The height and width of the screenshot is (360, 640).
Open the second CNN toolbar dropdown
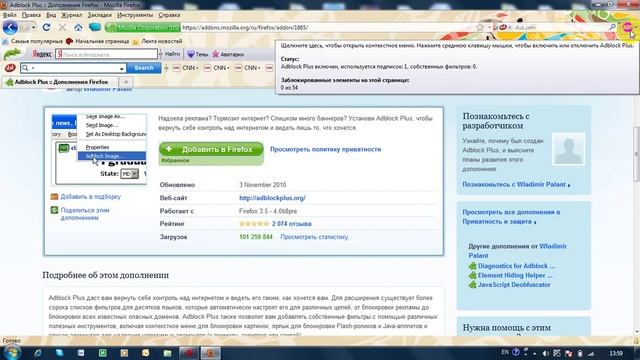click(217, 68)
